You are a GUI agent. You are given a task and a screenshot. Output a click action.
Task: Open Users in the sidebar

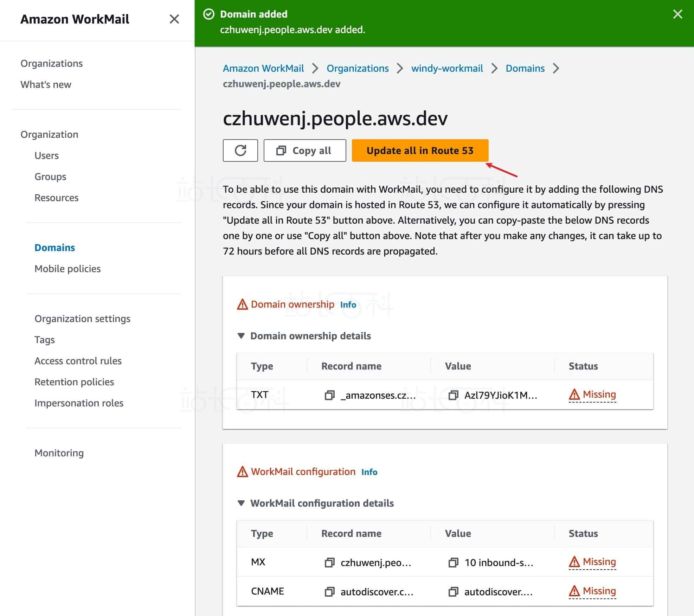tap(46, 155)
